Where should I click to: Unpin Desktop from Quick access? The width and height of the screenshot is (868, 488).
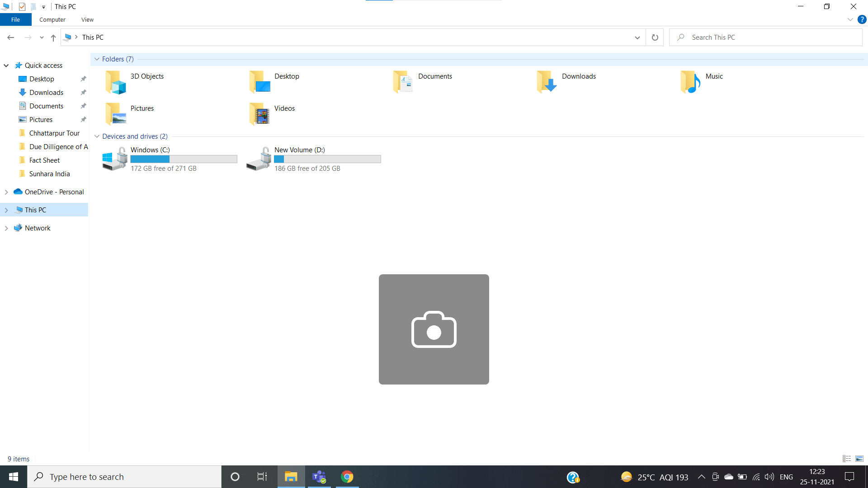tap(83, 79)
